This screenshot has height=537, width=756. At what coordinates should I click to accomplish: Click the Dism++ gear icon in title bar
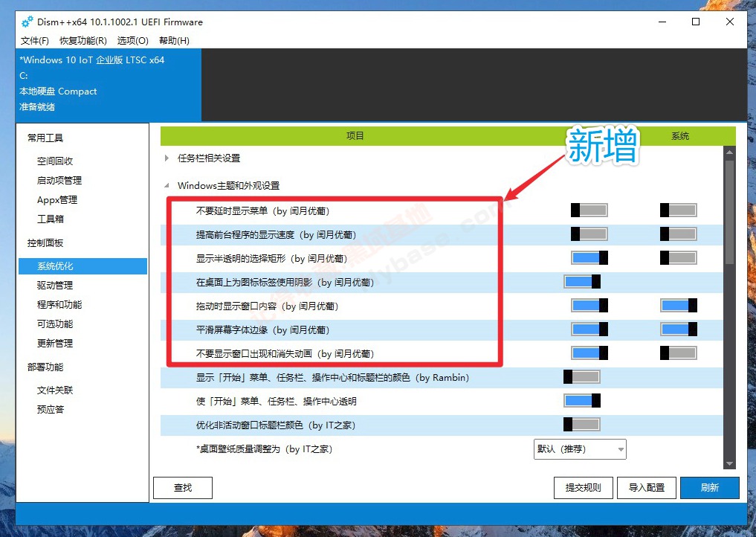tap(27, 22)
